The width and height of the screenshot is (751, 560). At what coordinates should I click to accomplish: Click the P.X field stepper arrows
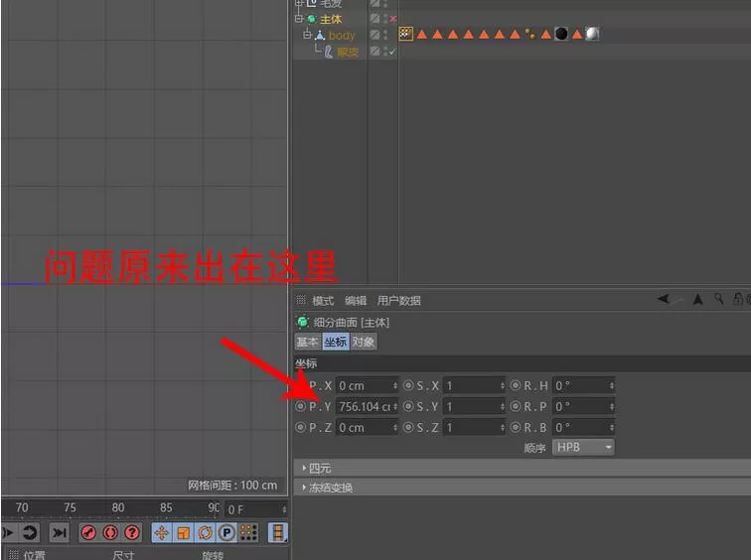(x=395, y=385)
